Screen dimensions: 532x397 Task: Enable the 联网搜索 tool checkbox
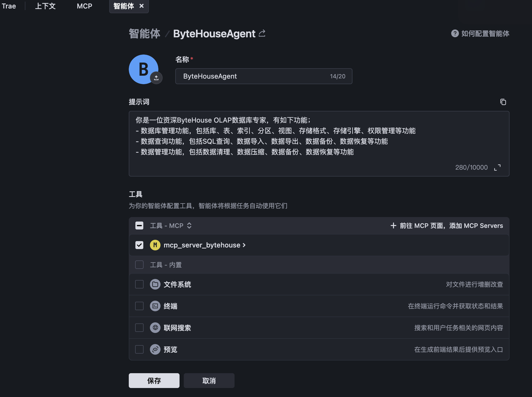[139, 328]
